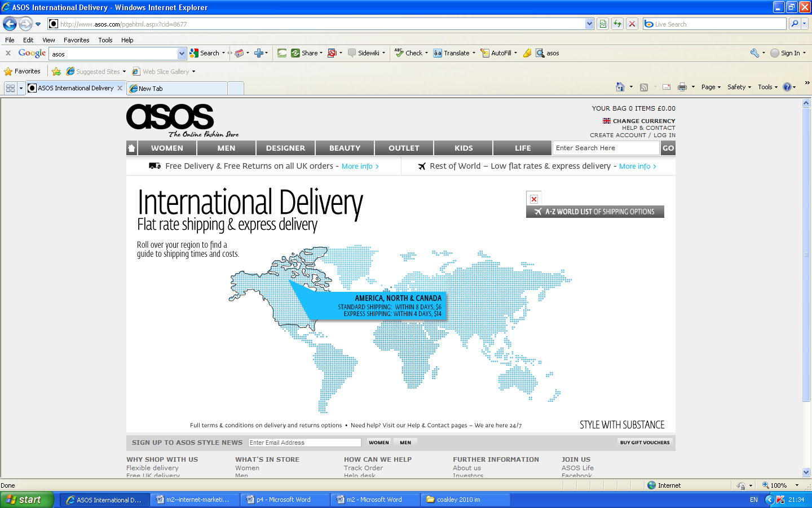The height and width of the screenshot is (508, 812).
Task: Open the File menu
Action: pyautogui.click(x=10, y=40)
